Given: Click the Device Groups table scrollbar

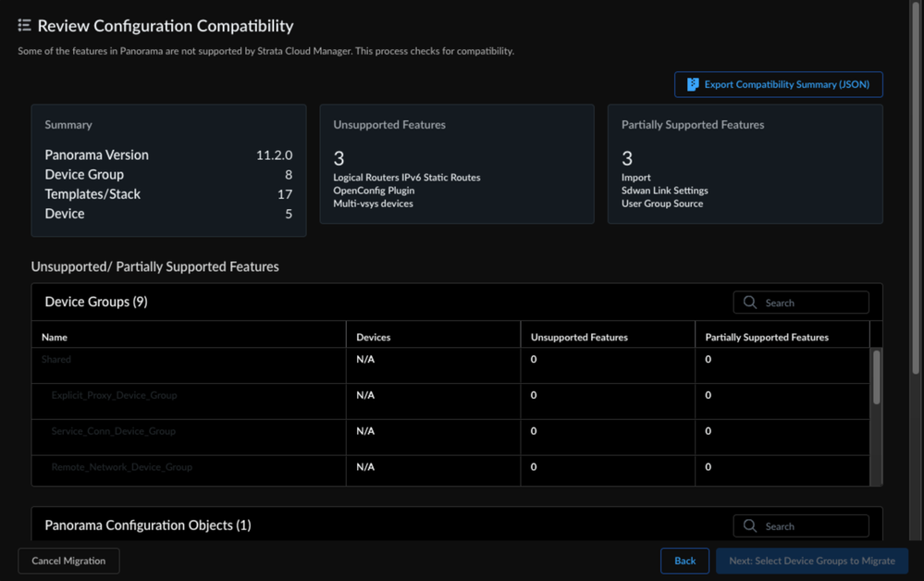Looking at the screenshot, I should coord(876,377).
